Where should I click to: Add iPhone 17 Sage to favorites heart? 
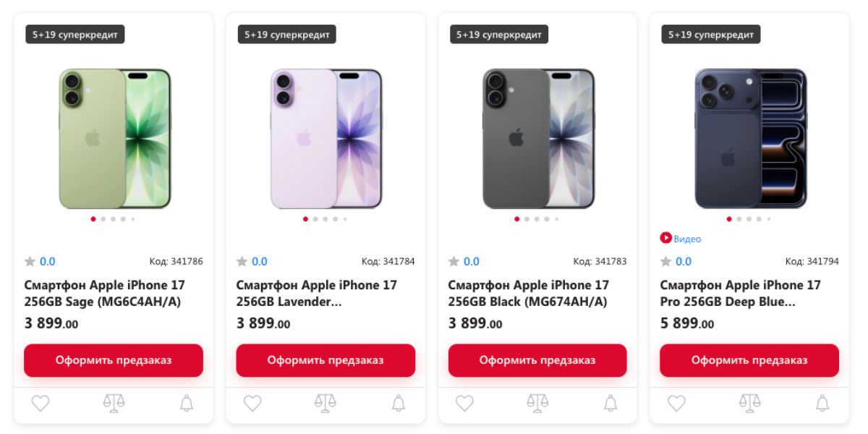click(40, 403)
